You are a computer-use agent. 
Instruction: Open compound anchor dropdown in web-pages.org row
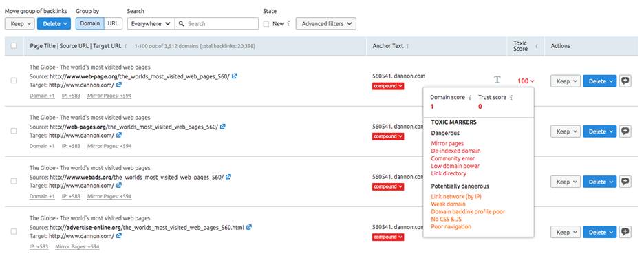388,136
